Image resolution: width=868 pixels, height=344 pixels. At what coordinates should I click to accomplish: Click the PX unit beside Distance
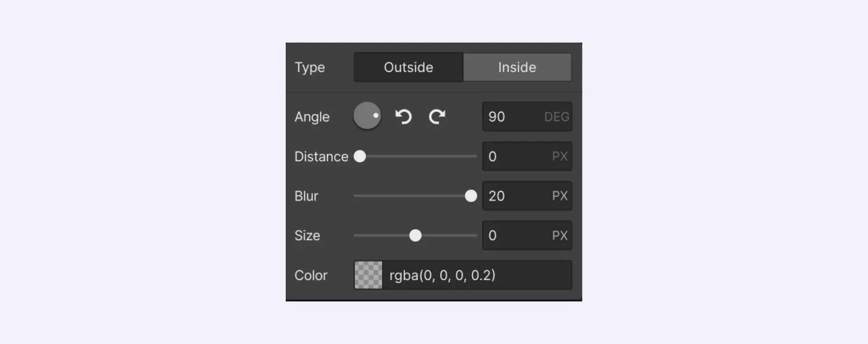(x=560, y=157)
